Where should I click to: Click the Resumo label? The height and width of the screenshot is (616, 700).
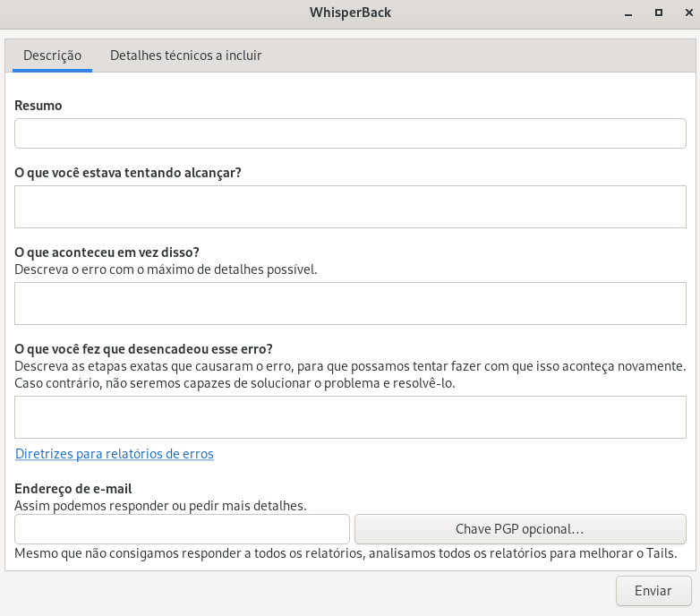[x=38, y=106]
